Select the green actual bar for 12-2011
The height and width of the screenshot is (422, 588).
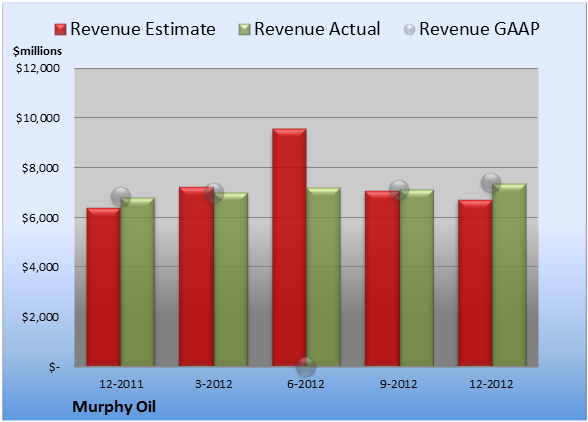pos(138,282)
